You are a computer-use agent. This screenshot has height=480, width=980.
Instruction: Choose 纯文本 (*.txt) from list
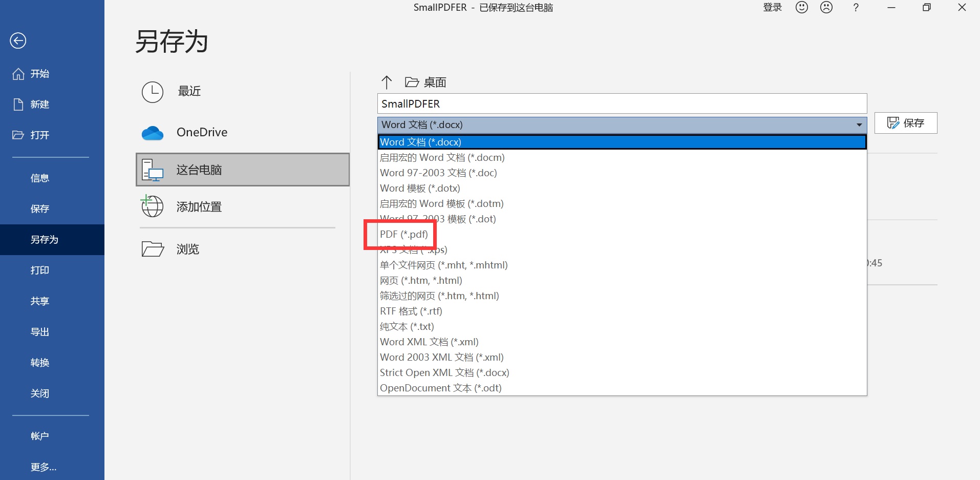point(407,327)
